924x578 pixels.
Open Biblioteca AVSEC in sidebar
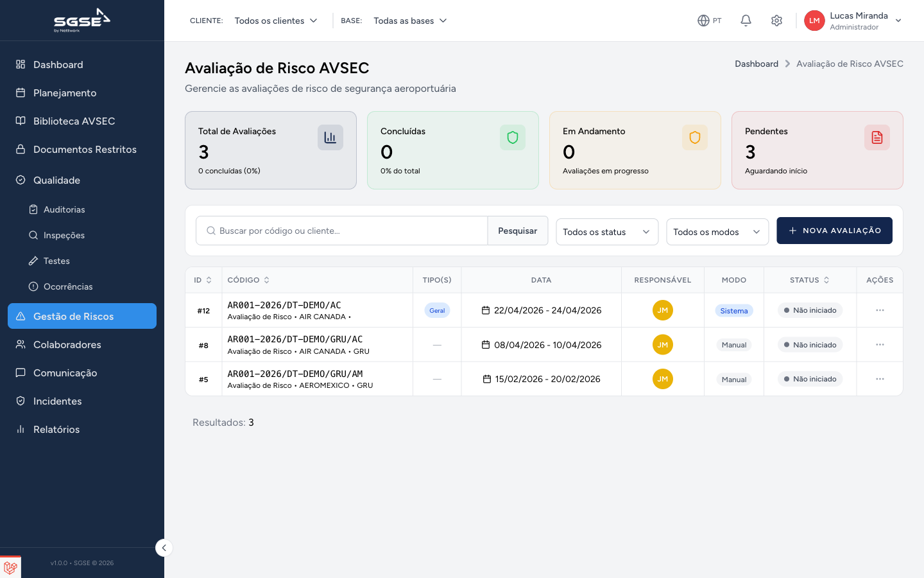pyautogui.click(x=82, y=121)
